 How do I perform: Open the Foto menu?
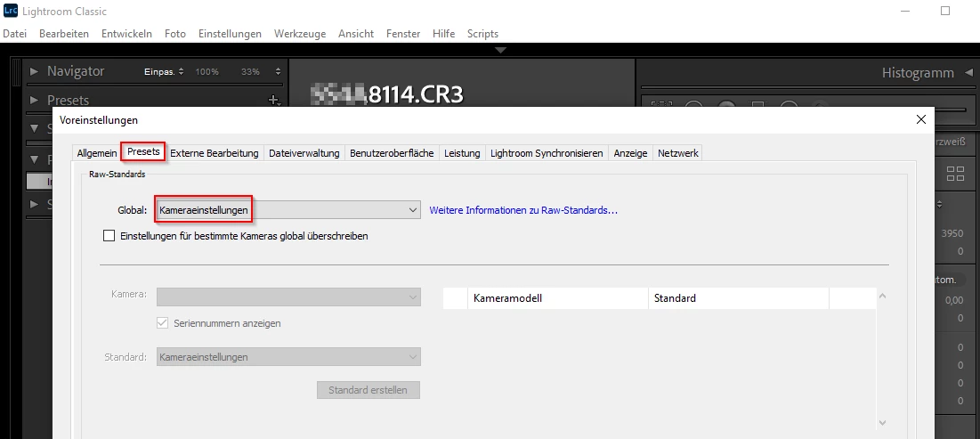(x=175, y=34)
